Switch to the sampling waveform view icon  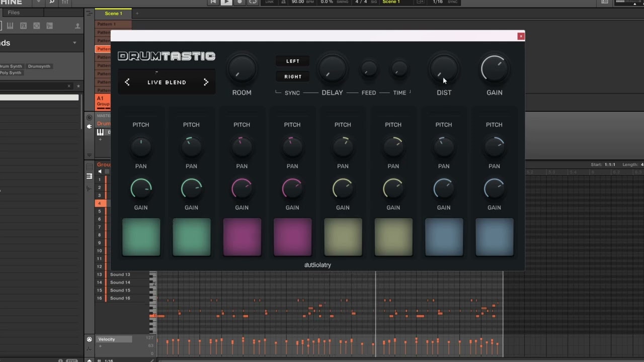pos(89,189)
